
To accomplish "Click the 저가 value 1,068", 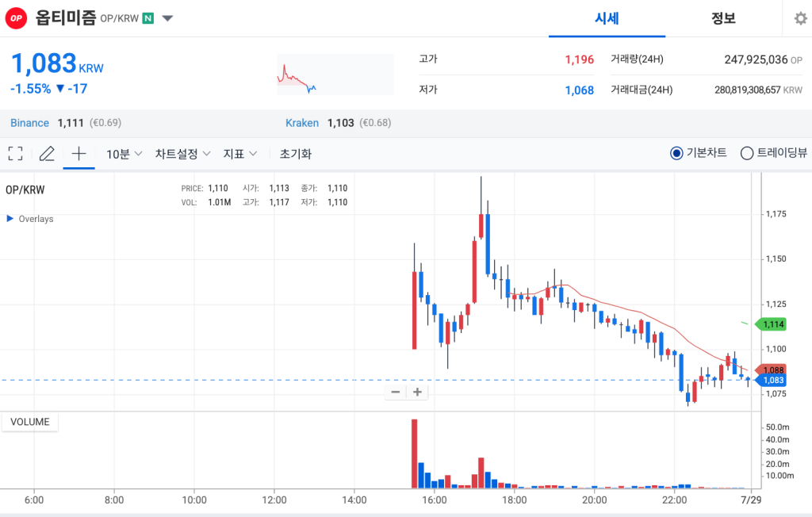I will point(580,90).
